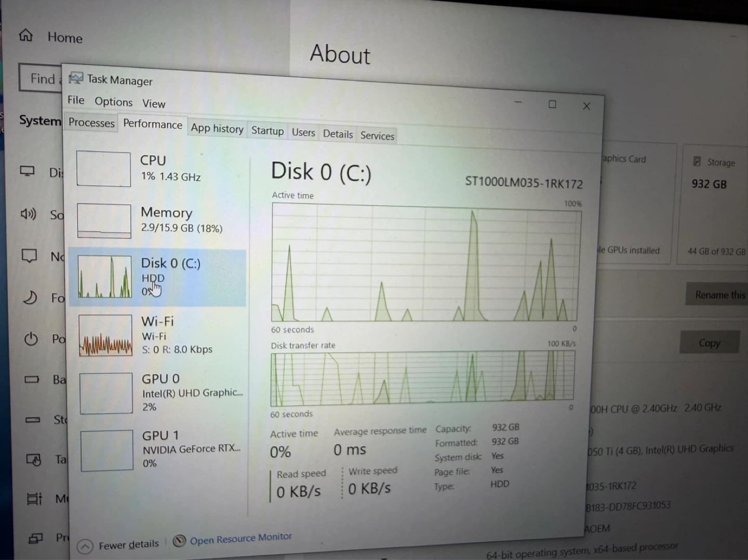Click the Rename this PC button
The image size is (748, 560).
[718, 294]
